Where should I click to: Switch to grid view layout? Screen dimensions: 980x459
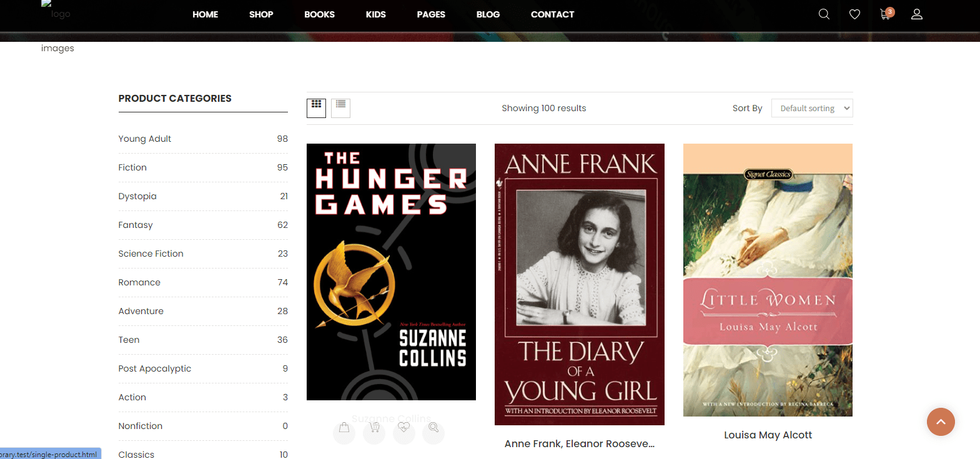click(x=316, y=108)
